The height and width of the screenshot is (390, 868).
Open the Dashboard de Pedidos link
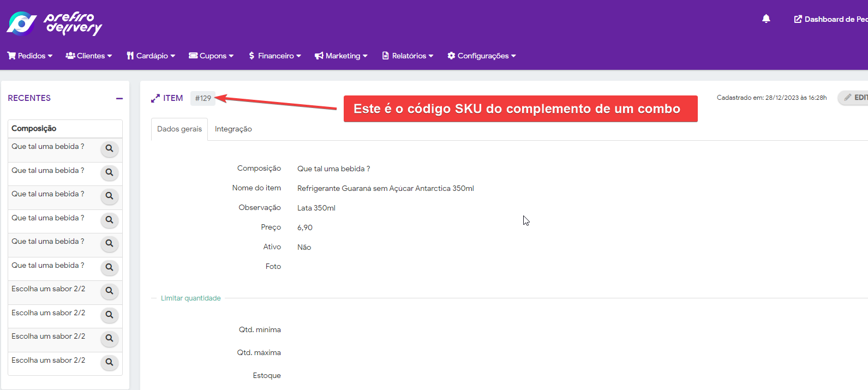831,19
